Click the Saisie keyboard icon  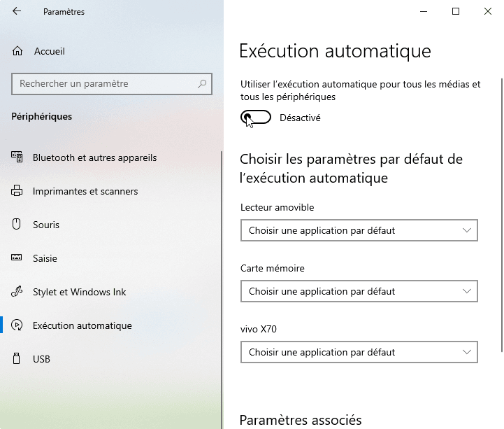(x=16, y=258)
